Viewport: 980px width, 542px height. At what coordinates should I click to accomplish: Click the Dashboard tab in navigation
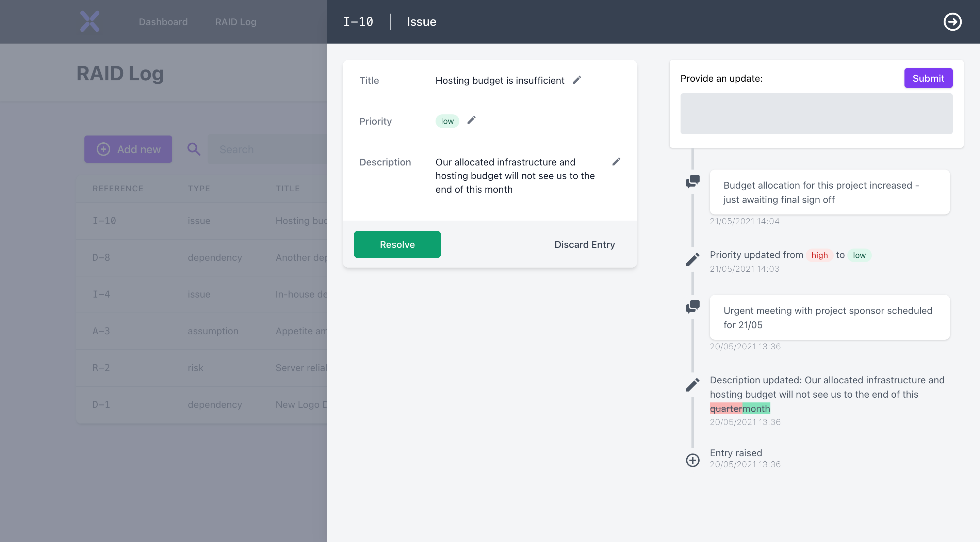[x=163, y=21]
